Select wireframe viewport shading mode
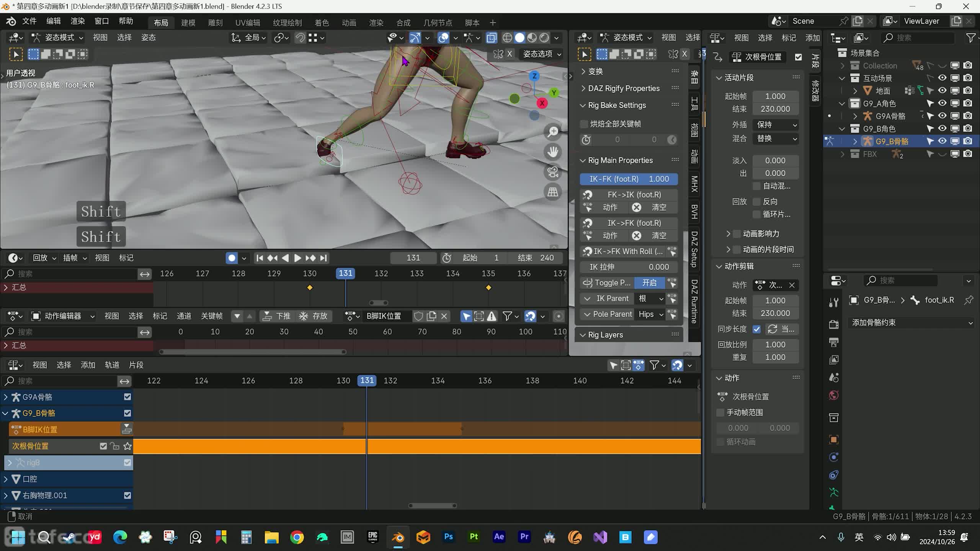This screenshot has height=551, width=980. pyautogui.click(x=507, y=37)
